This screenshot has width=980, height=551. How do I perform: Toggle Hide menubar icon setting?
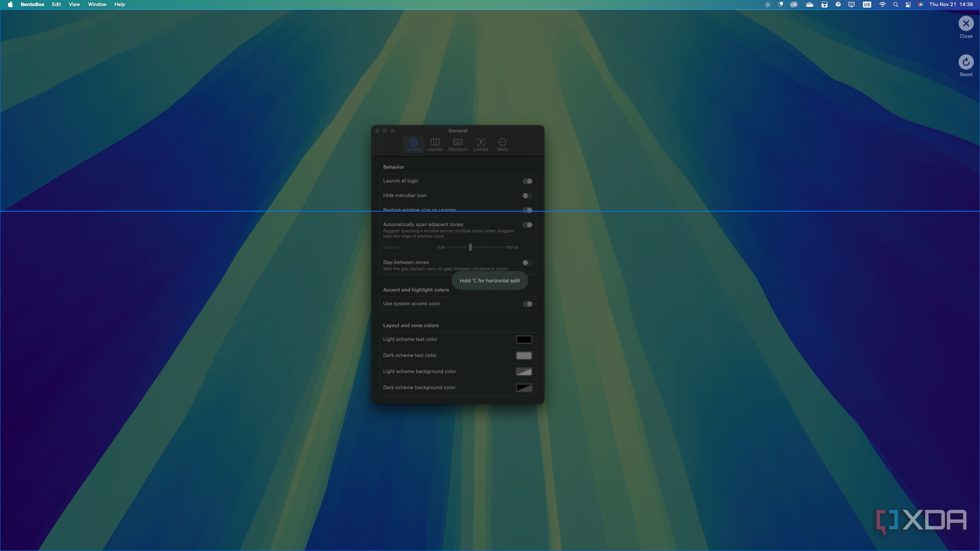tap(527, 196)
